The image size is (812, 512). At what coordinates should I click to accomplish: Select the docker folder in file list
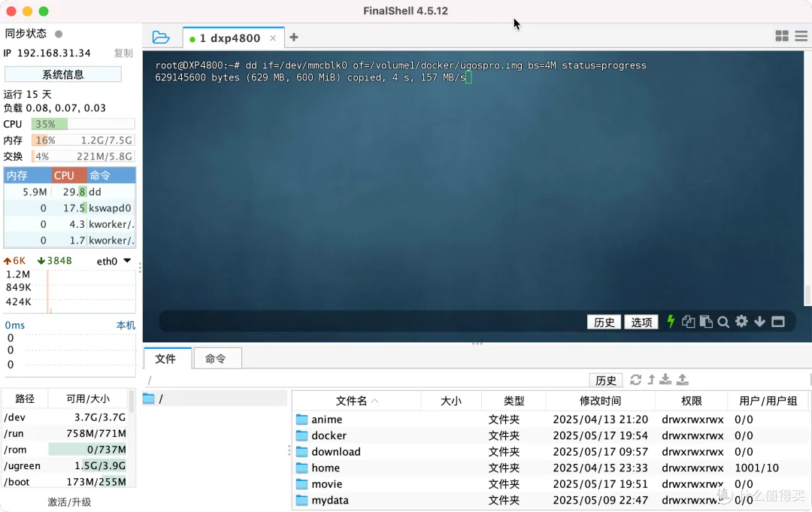point(329,435)
